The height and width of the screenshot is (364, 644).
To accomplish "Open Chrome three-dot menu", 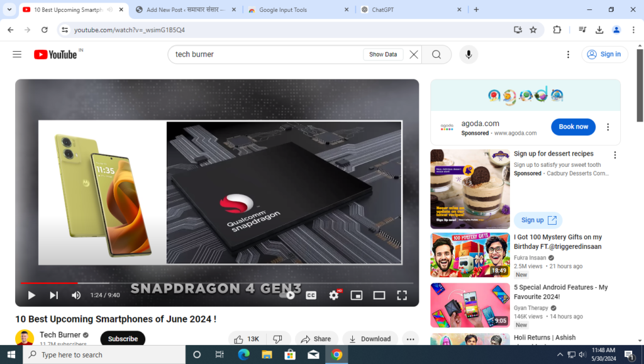I will click(633, 30).
